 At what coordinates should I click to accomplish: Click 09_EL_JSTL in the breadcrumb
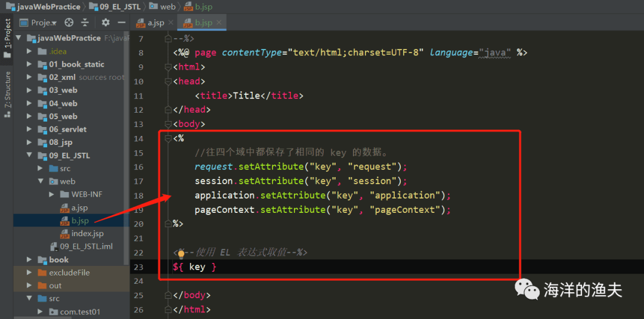coord(114,6)
